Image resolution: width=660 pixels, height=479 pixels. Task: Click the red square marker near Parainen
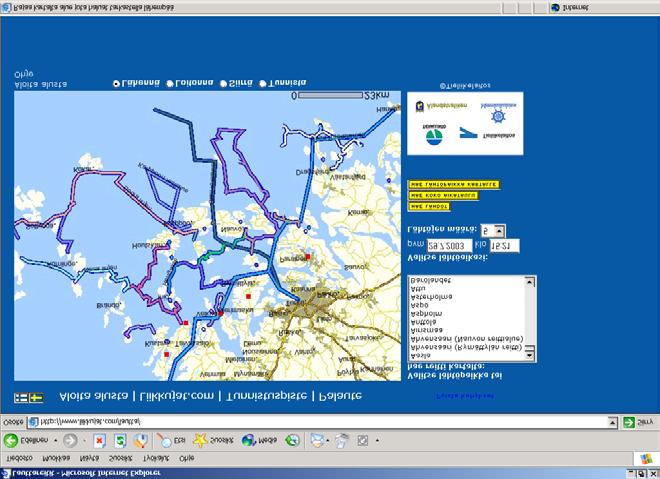tap(308, 257)
